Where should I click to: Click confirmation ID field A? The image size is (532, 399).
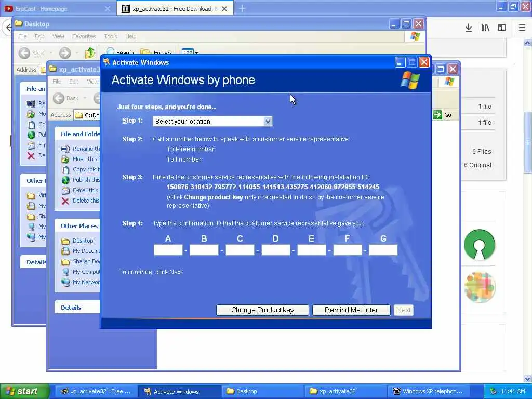(x=168, y=250)
